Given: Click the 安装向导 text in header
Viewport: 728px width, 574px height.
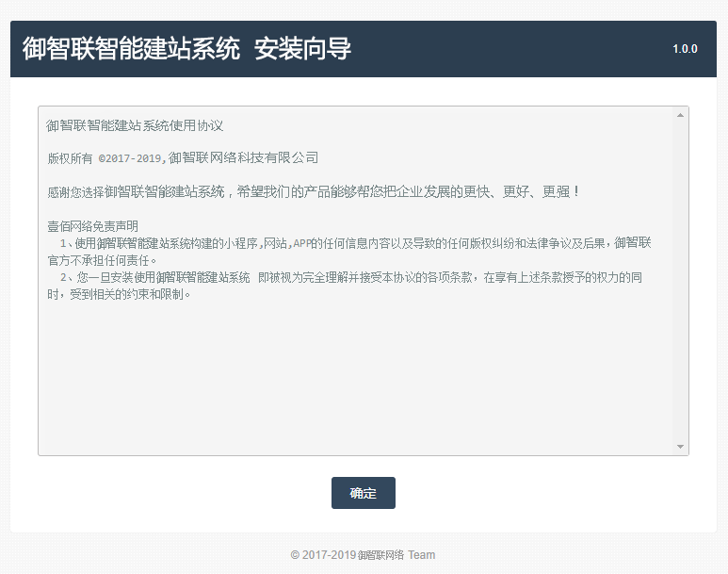Looking at the screenshot, I should pyautogui.click(x=302, y=49).
